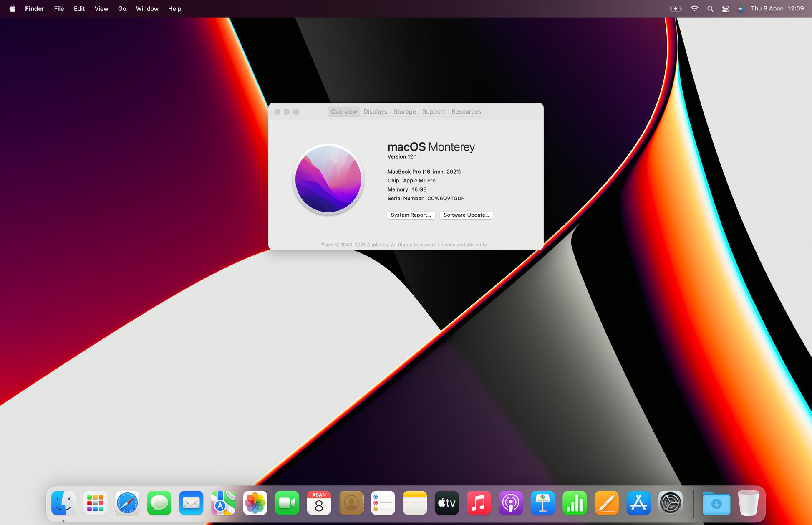Open License and Warranty link
Image resolution: width=812 pixels, height=525 pixels.
[462, 245]
